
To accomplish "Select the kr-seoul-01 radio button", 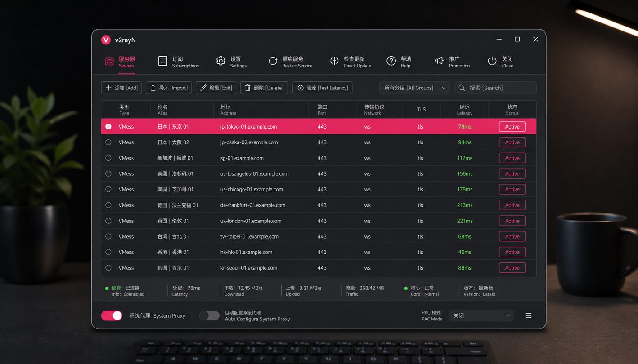I will pos(108,268).
